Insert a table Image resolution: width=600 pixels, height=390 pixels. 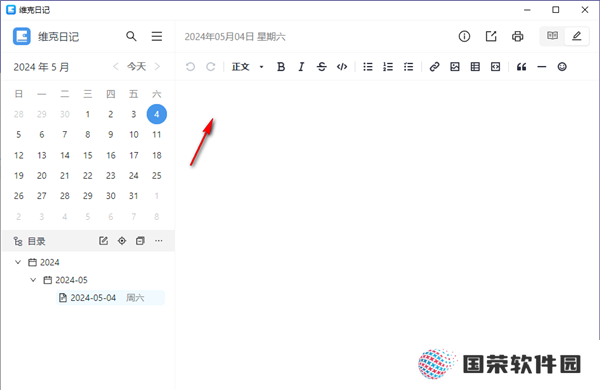point(475,67)
